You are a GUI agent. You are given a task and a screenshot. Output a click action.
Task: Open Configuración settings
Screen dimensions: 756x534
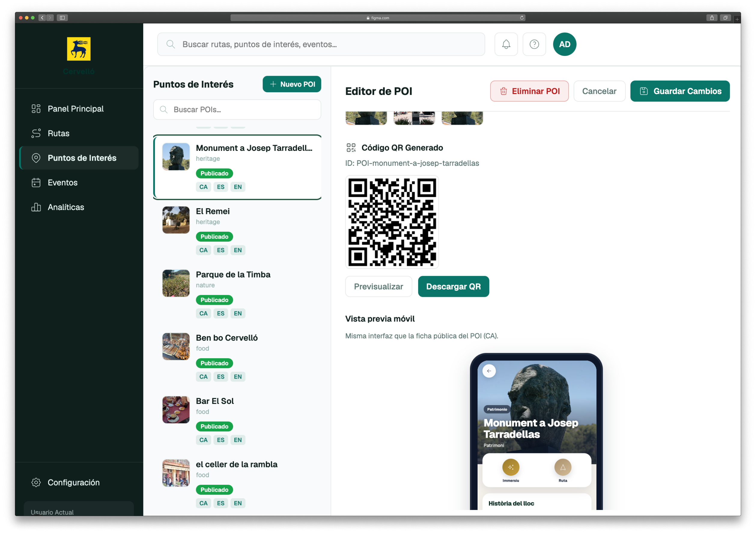pyautogui.click(x=79, y=482)
